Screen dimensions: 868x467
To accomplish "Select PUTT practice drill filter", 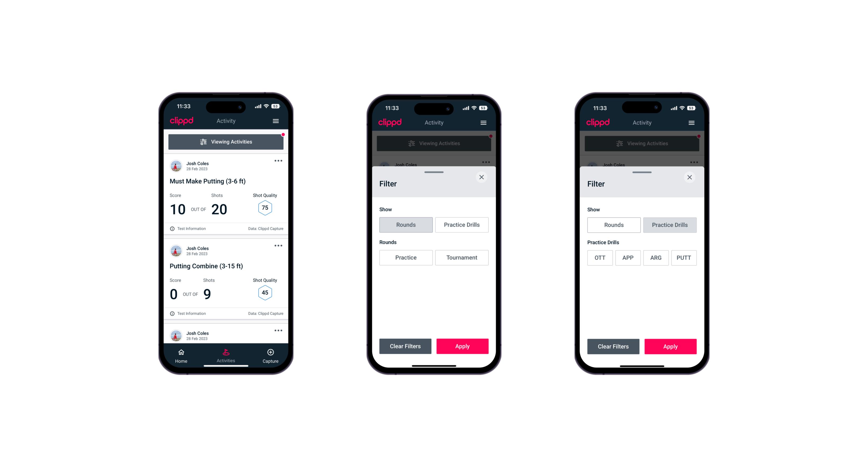I will 684,258.
